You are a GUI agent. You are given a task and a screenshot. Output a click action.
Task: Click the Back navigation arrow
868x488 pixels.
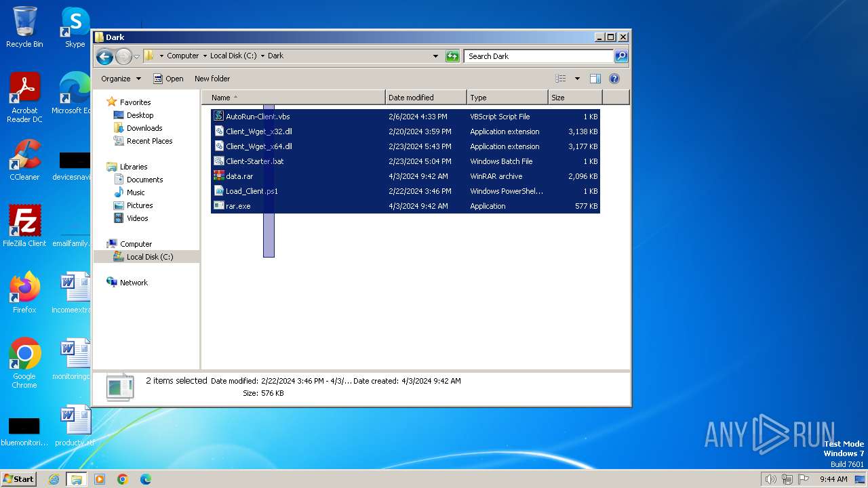pyautogui.click(x=104, y=56)
